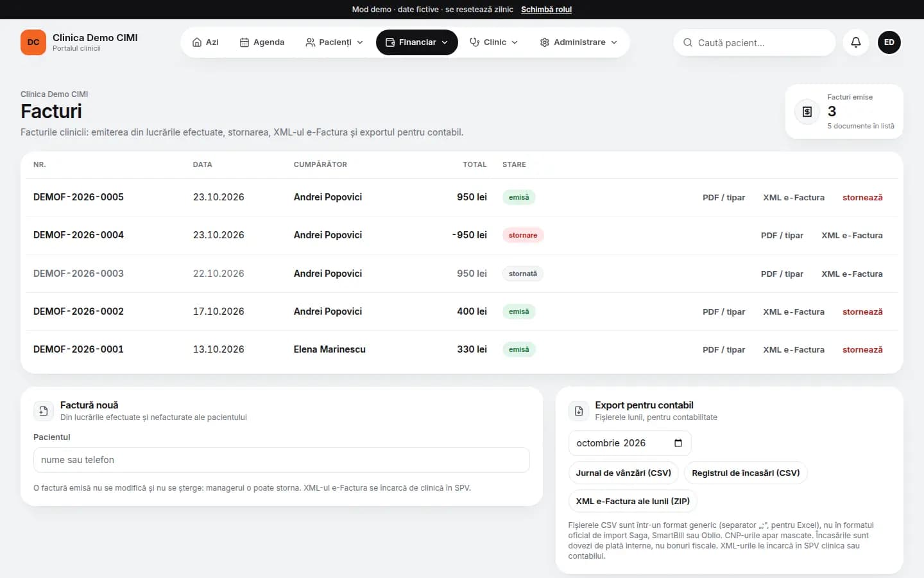Open PDF / tipar for DEMOF-2026-0002
The image size is (924, 578).
pos(724,312)
